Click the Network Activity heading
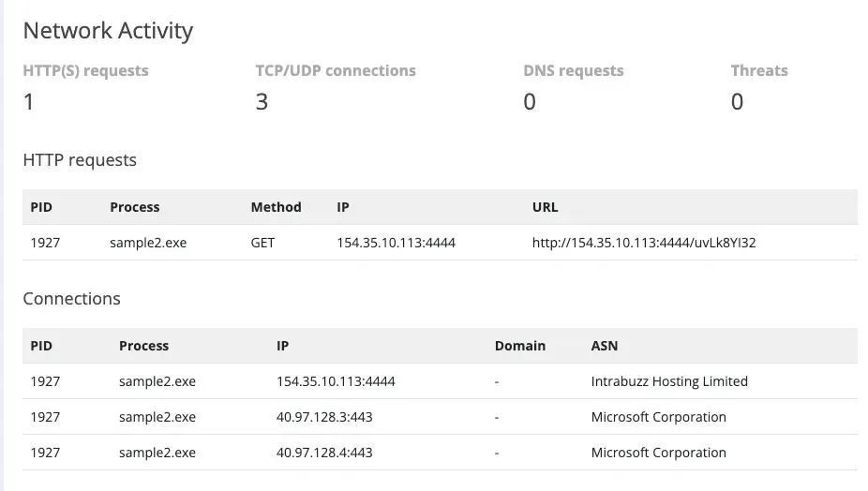Image resolution: width=868 pixels, height=491 pixels. pos(108,30)
